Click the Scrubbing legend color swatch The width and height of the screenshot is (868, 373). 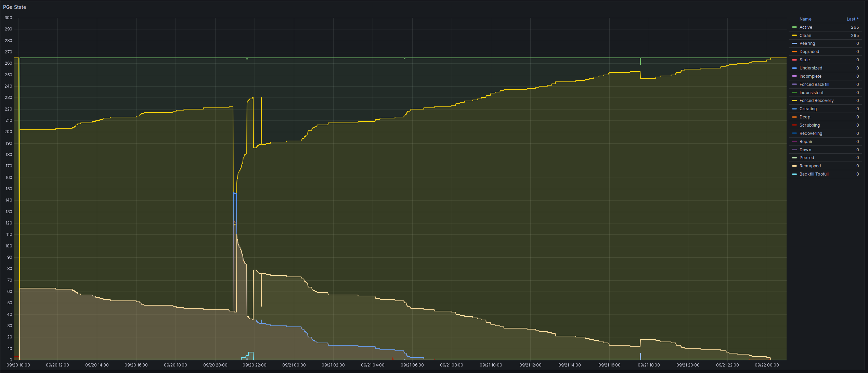[x=794, y=125]
